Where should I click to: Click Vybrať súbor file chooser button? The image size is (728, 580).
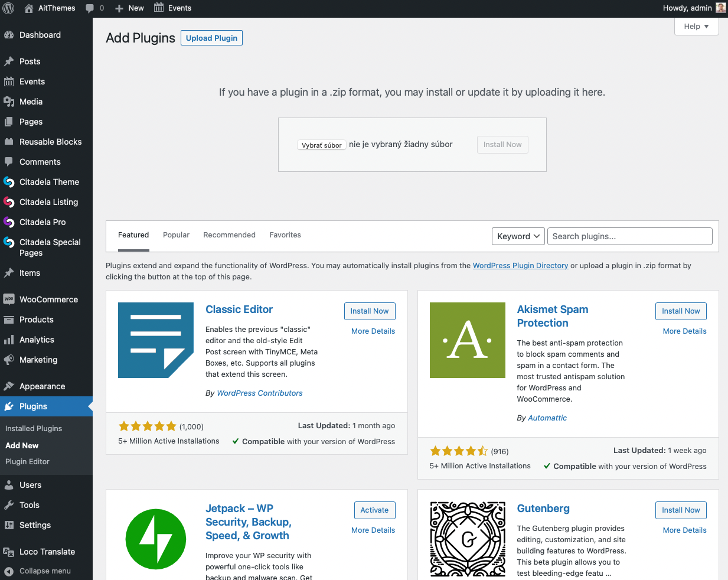pyautogui.click(x=322, y=145)
